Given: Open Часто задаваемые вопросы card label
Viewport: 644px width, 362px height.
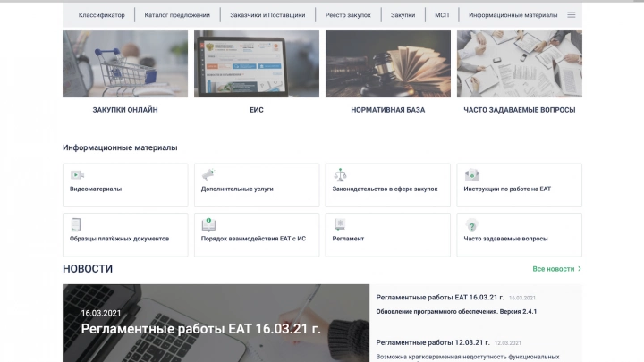Looking at the screenshot, I should 505,239.
